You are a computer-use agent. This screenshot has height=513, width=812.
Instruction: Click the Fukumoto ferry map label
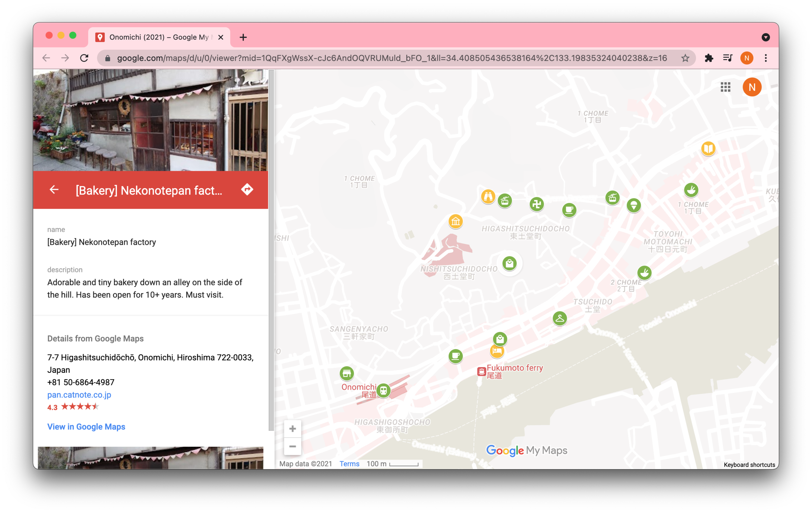514,371
